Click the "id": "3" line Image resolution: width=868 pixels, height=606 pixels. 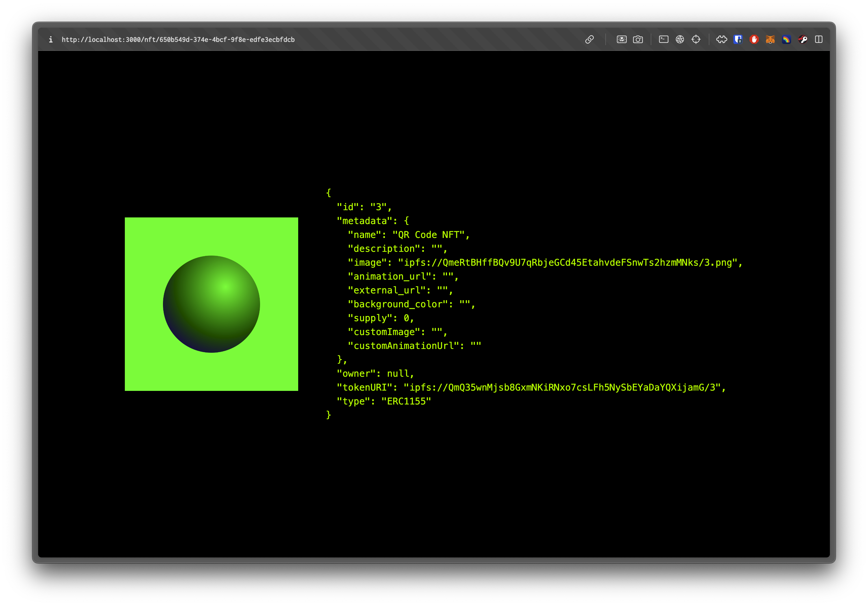(x=364, y=207)
